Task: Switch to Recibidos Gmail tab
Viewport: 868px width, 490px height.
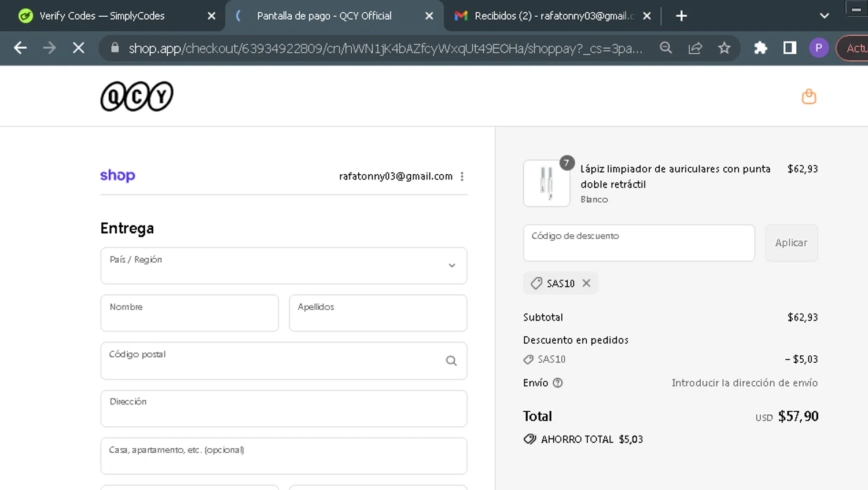Action: 553,16
